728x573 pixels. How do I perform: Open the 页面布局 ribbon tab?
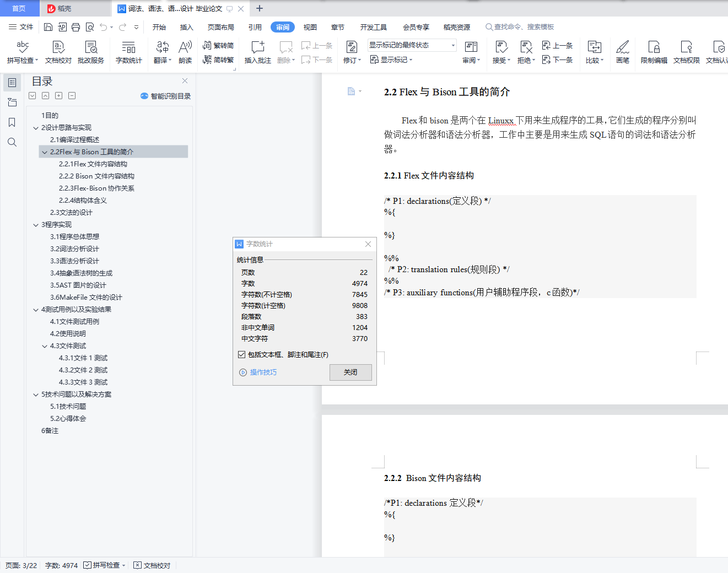[x=221, y=27]
